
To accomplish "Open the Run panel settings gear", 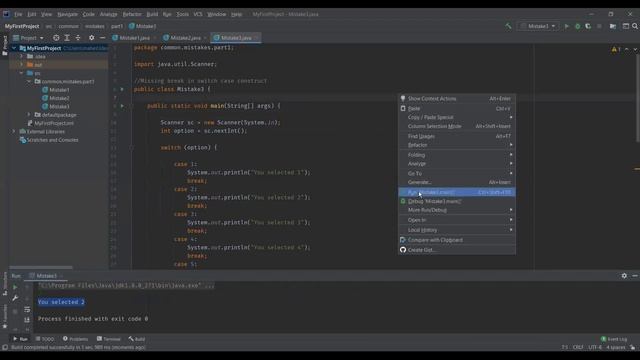I will point(624,276).
